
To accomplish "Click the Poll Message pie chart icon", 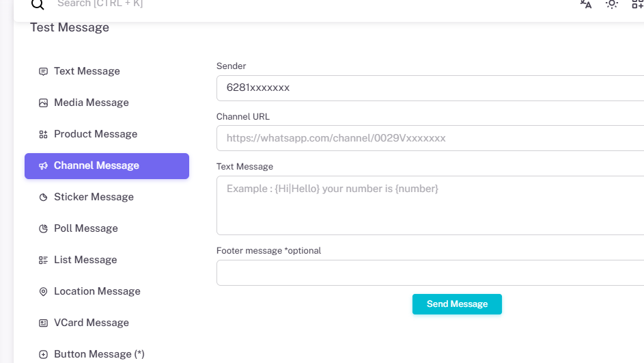I will tap(43, 228).
